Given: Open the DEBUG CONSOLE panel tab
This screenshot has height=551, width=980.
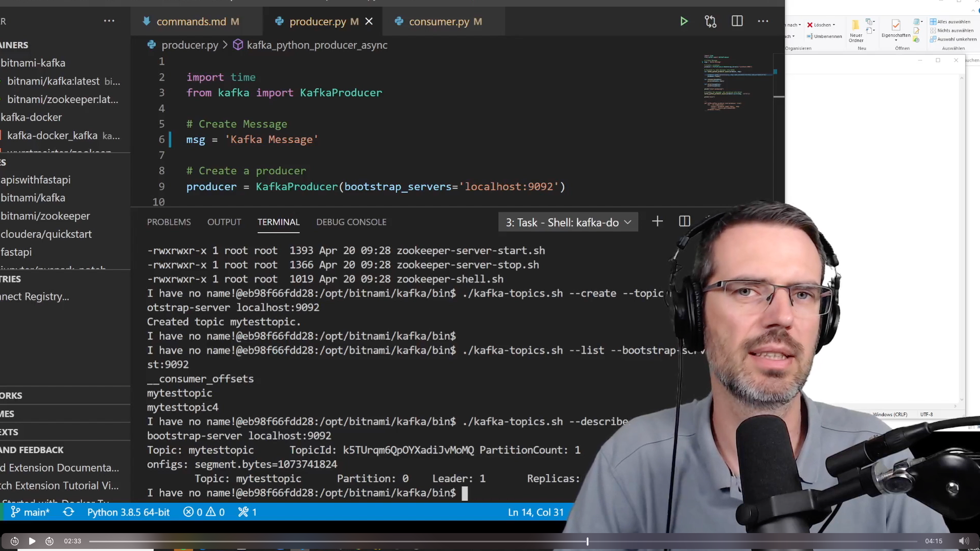Looking at the screenshot, I should click(351, 222).
